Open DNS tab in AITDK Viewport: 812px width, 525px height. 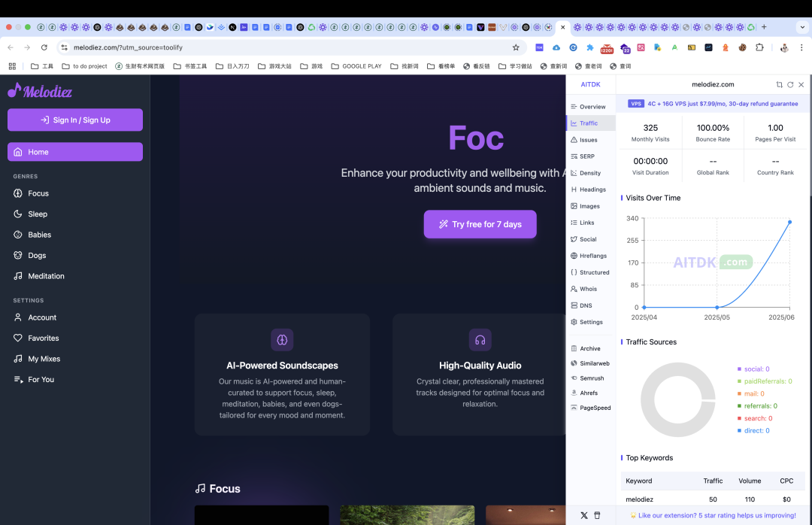[x=590, y=306]
